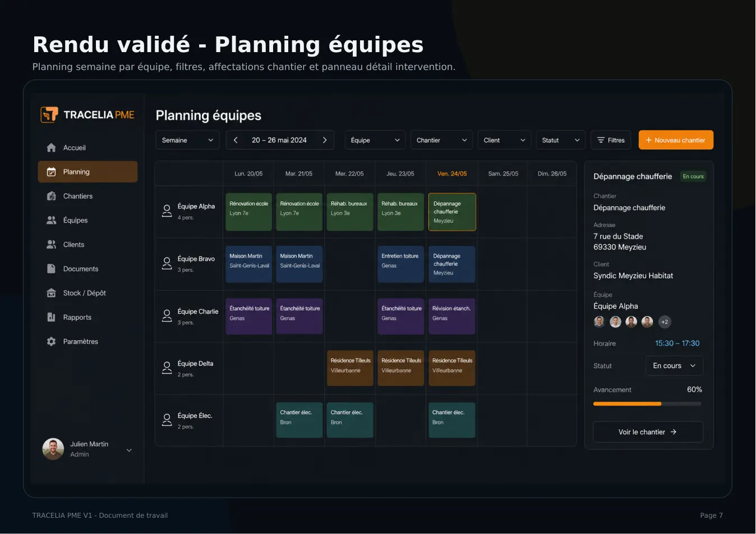Click Julien Martin profile avatar

(x=53, y=449)
